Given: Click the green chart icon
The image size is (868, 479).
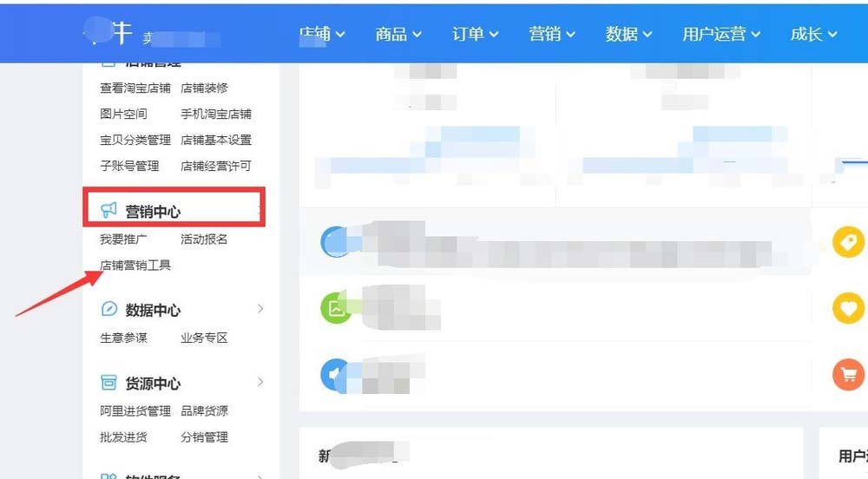Looking at the screenshot, I should click(x=335, y=308).
